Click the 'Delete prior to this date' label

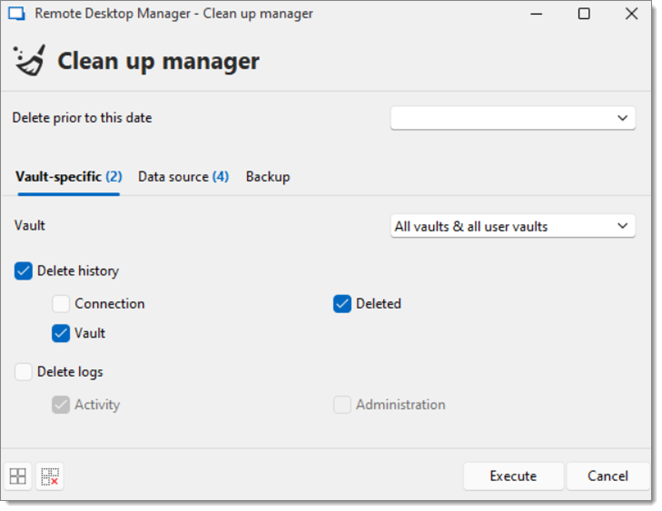pyautogui.click(x=82, y=118)
